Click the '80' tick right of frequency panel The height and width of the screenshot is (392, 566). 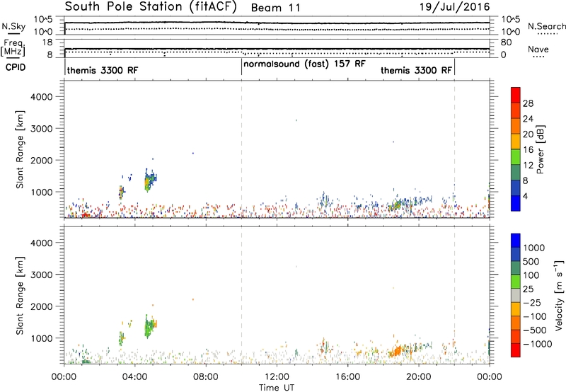coord(506,42)
